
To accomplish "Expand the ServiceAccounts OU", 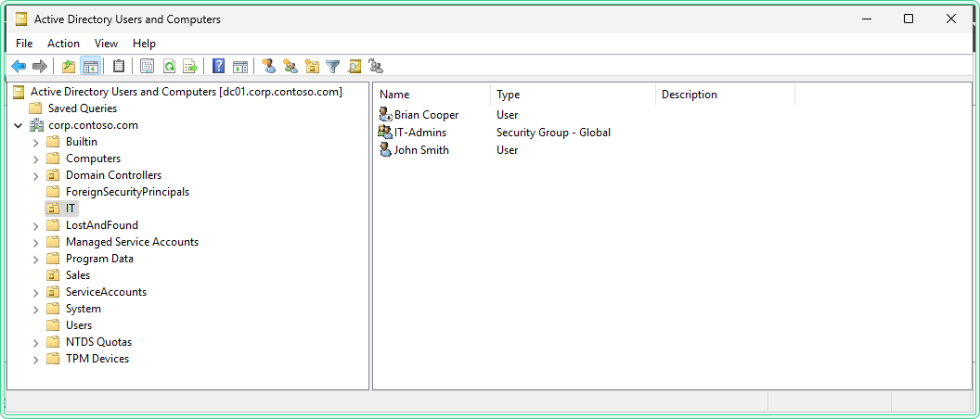I will pos(36,292).
